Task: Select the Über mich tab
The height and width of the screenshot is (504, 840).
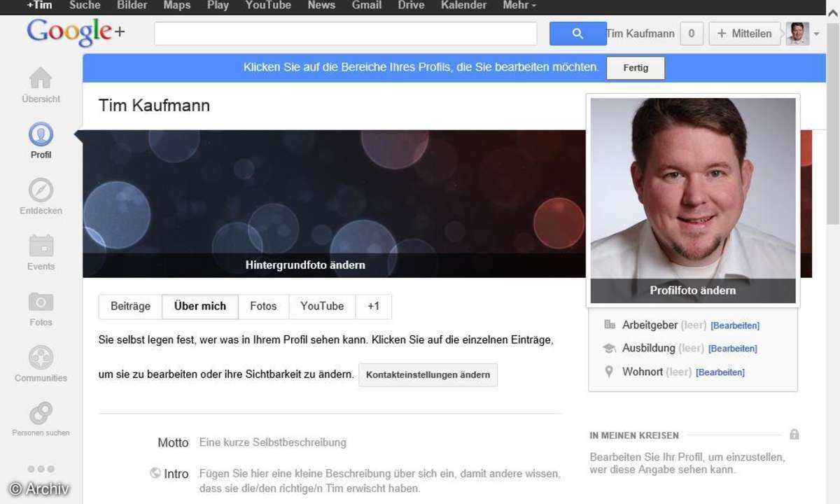Action: click(200, 307)
